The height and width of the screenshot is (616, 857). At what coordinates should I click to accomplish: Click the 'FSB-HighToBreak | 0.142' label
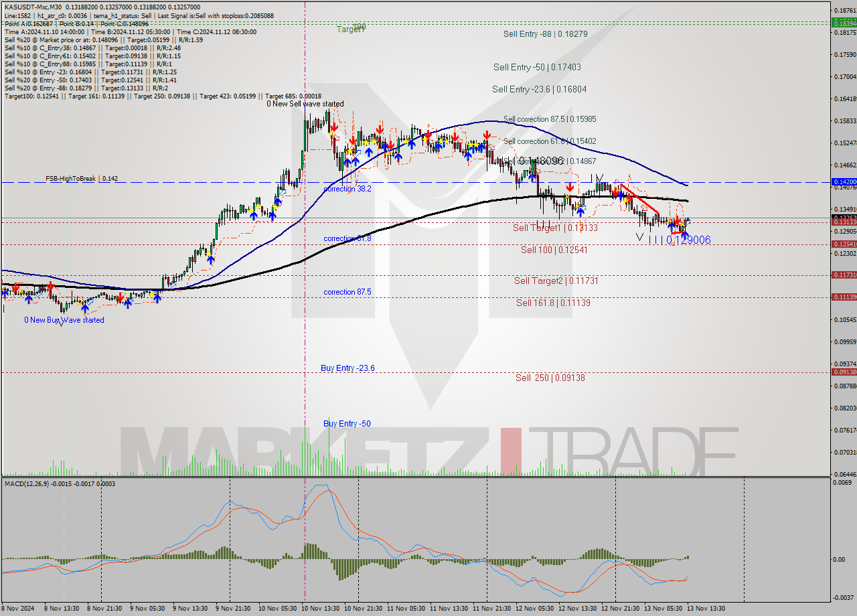82,179
